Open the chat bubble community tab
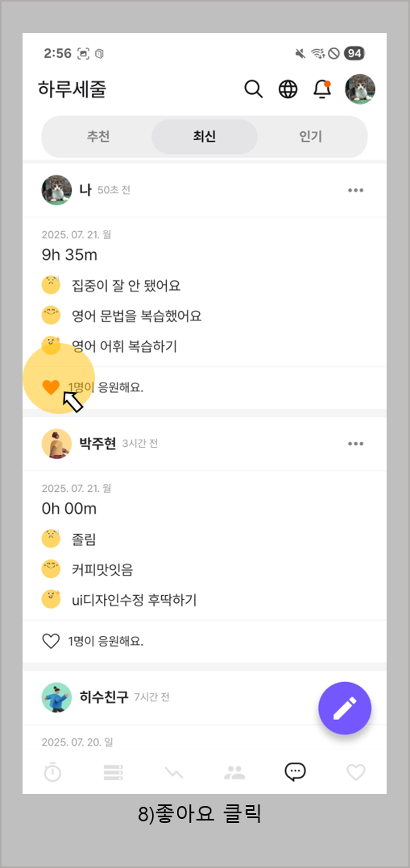Viewport: 410px width, 868px height. (295, 771)
